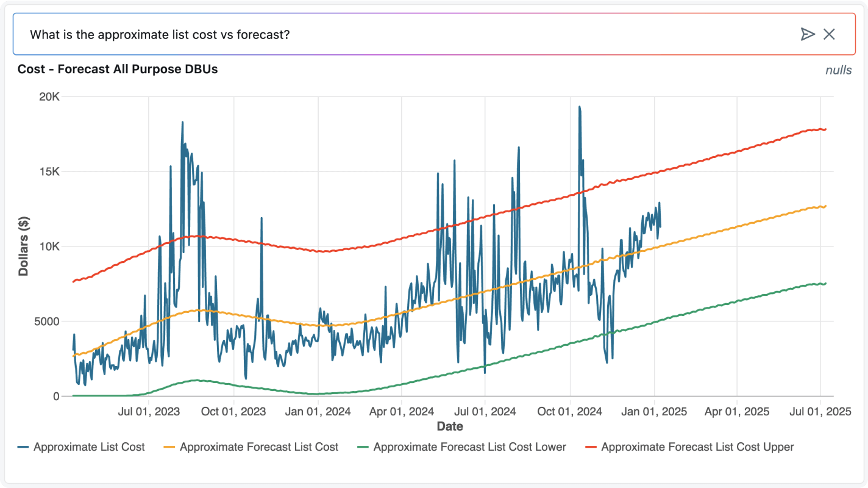Image resolution: width=868 pixels, height=488 pixels.
Task: Click the Date x-axis title
Action: 449,426
